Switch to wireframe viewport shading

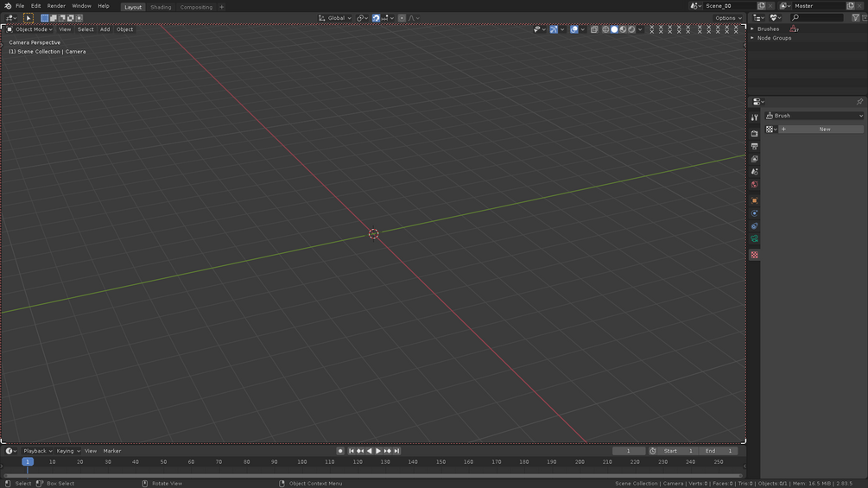tap(605, 29)
